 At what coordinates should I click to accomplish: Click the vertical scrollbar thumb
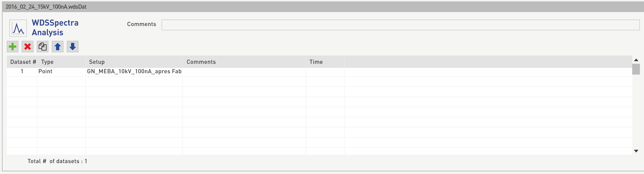coord(636,69)
